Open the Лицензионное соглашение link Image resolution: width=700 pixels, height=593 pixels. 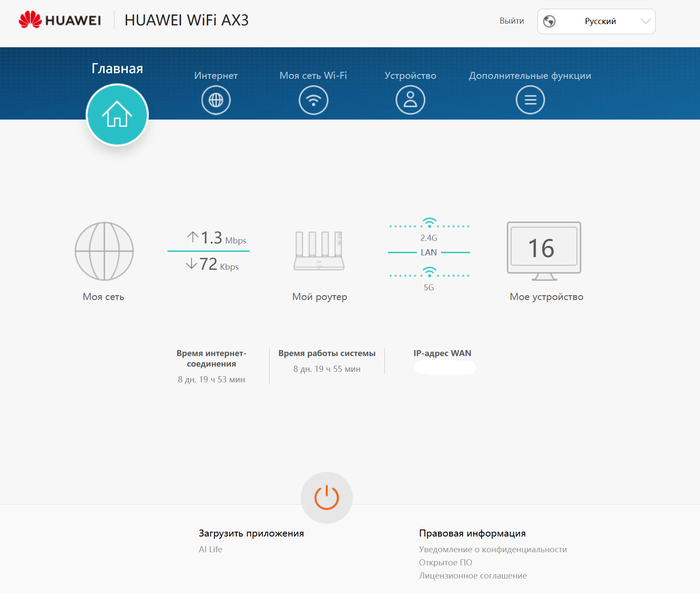point(472,575)
